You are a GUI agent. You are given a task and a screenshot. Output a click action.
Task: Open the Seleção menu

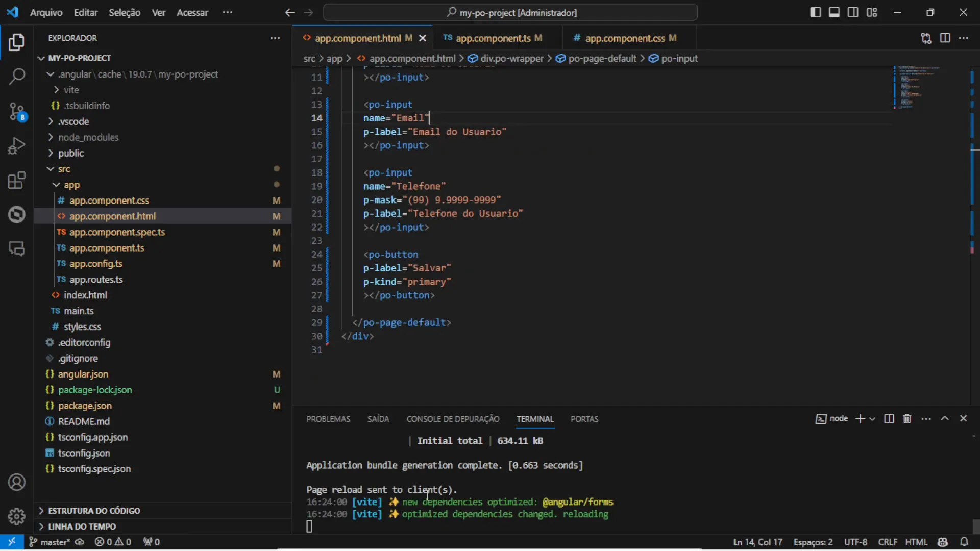[124, 12]
